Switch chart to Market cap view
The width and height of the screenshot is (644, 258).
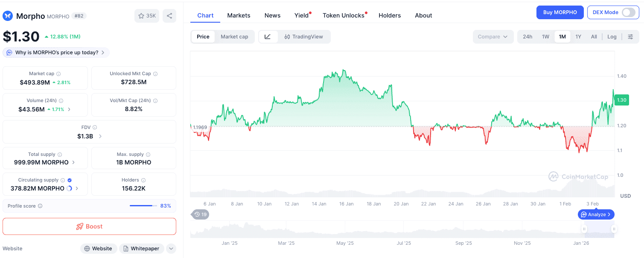pos(234,37)
